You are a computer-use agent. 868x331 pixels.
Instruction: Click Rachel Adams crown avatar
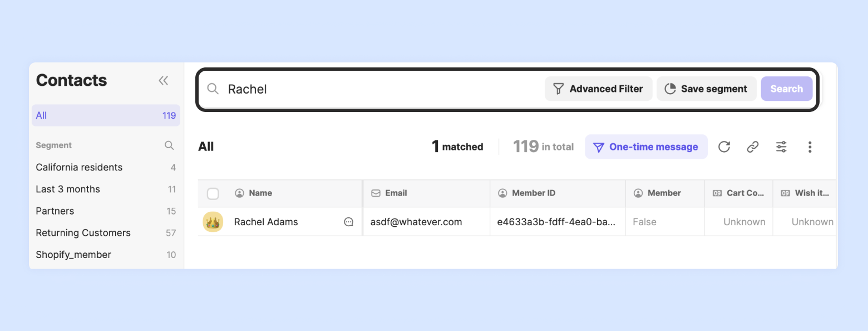click(213, 222)
